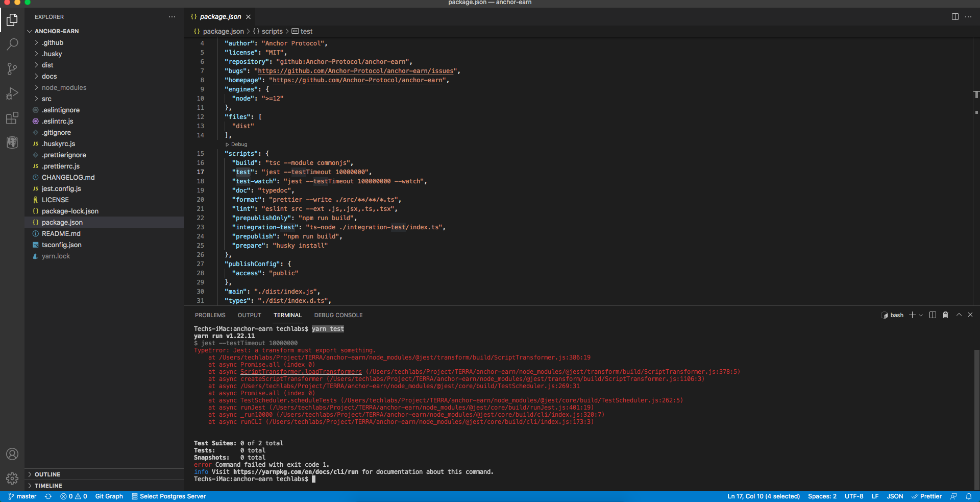This screenshot has width=980, height=502.
Task: Change indentation via Spaces: 2
Action: [x=822, y=496]
